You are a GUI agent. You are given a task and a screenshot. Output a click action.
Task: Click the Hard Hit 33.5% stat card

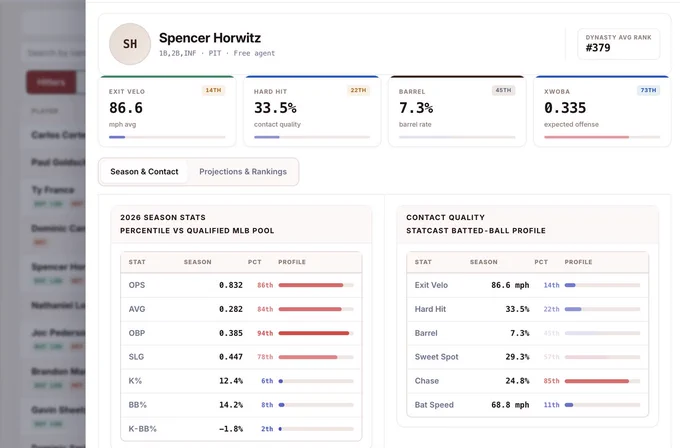pos(312,111)
